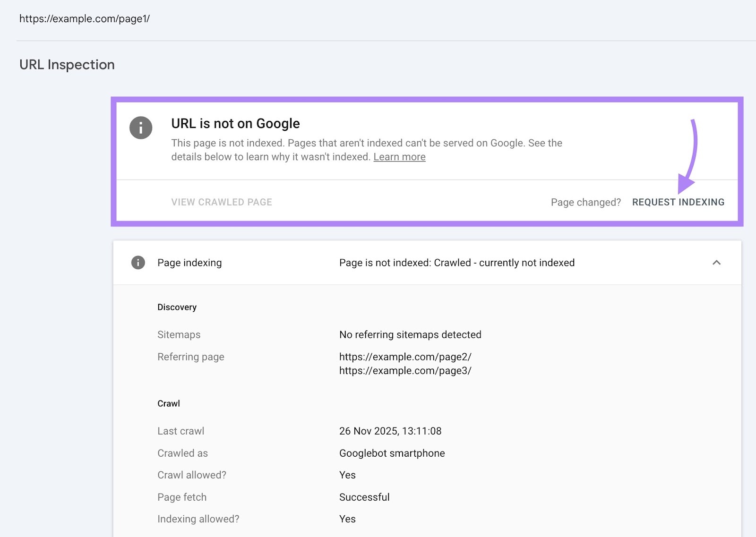Viewport: 756px width, 537px height.
Task: Click the "Googlebot smartphone" value
Action: [x=391, y=453]
